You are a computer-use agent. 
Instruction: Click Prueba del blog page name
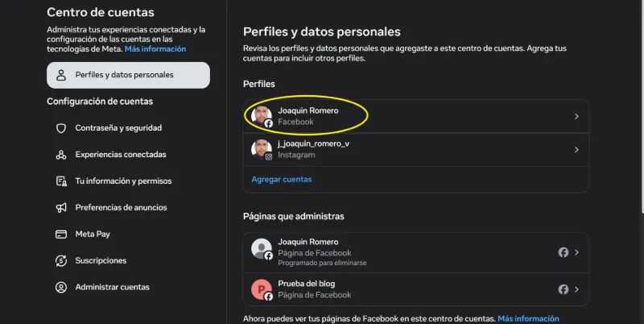tap(307, 284)
